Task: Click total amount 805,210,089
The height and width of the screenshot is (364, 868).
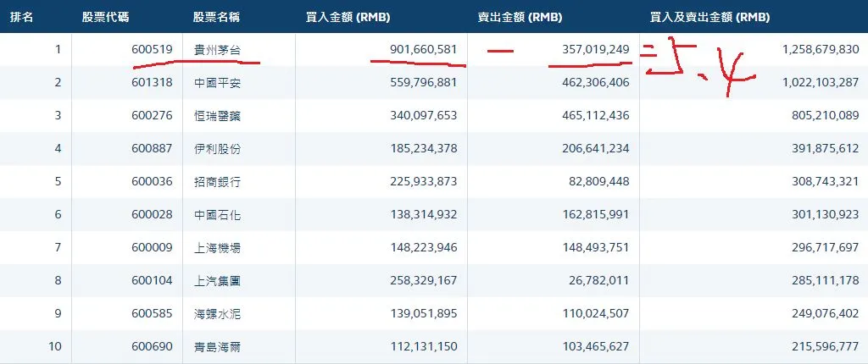Action: (x=826, y=116)
